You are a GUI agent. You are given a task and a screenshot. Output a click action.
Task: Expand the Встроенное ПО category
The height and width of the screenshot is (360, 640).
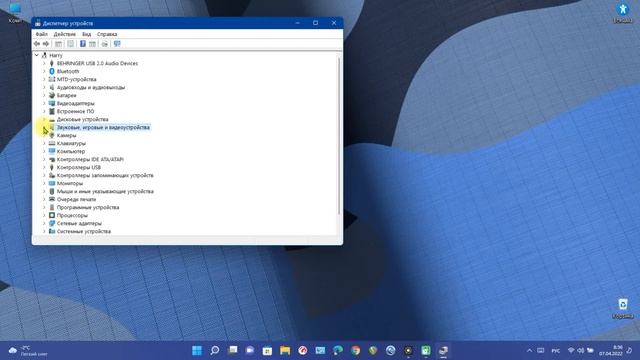(x=44, y=111)
